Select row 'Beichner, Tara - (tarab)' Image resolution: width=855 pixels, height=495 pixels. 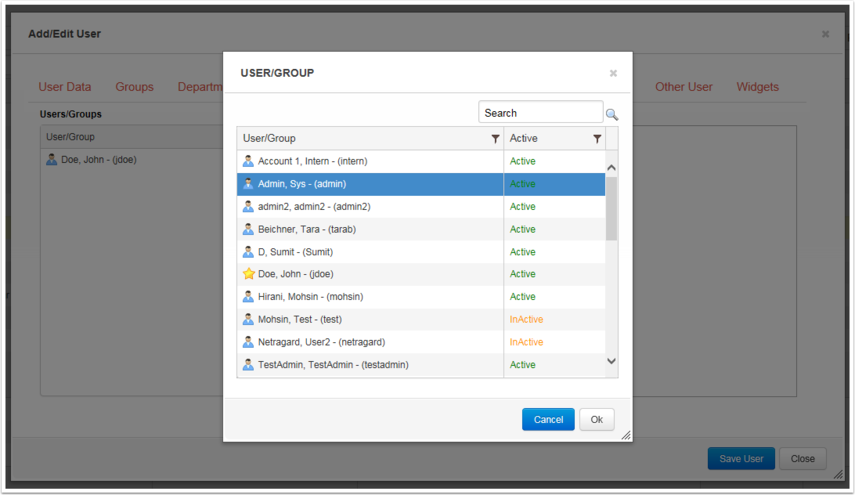[421, 229]
